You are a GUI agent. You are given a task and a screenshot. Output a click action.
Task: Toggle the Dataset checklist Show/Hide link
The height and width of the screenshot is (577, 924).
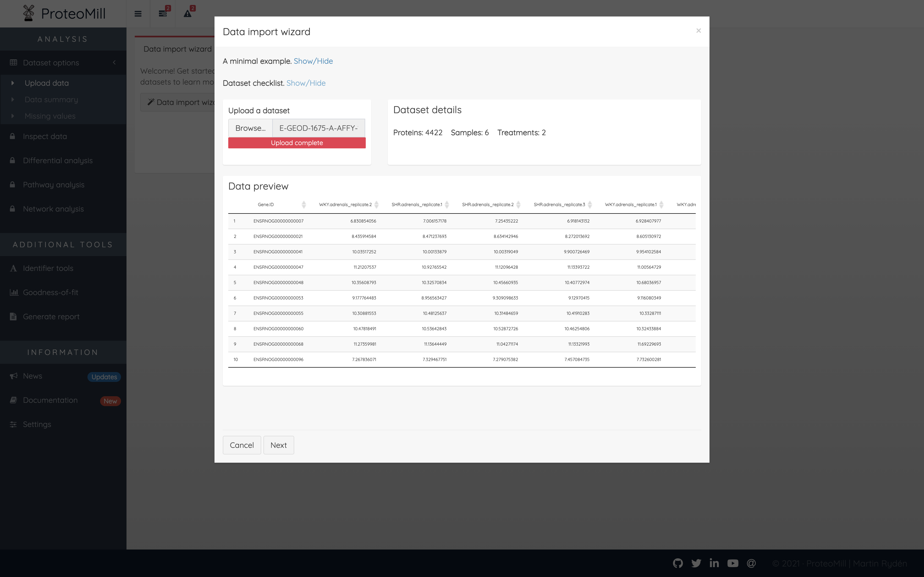tap(306, 83)
